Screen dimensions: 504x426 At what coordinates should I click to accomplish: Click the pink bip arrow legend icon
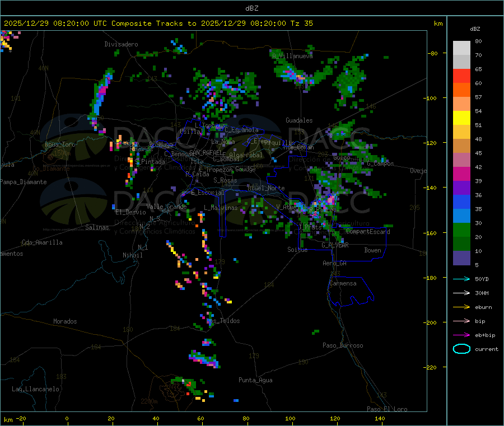click(461, 321)
